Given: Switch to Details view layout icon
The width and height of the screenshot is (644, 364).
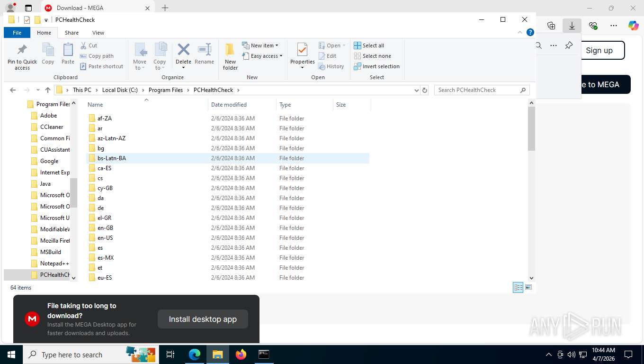Looking at the screenshot, I should pos(518,287).
